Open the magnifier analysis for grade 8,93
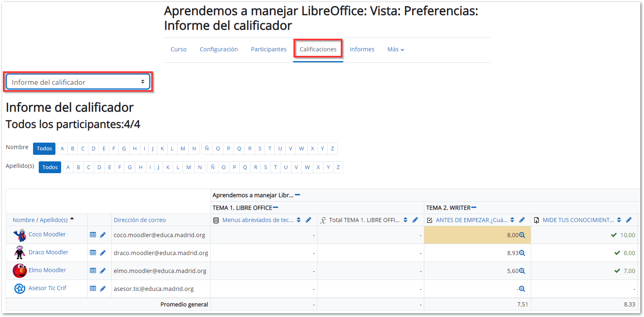644x317 pixels. click(x=522, y=253)
